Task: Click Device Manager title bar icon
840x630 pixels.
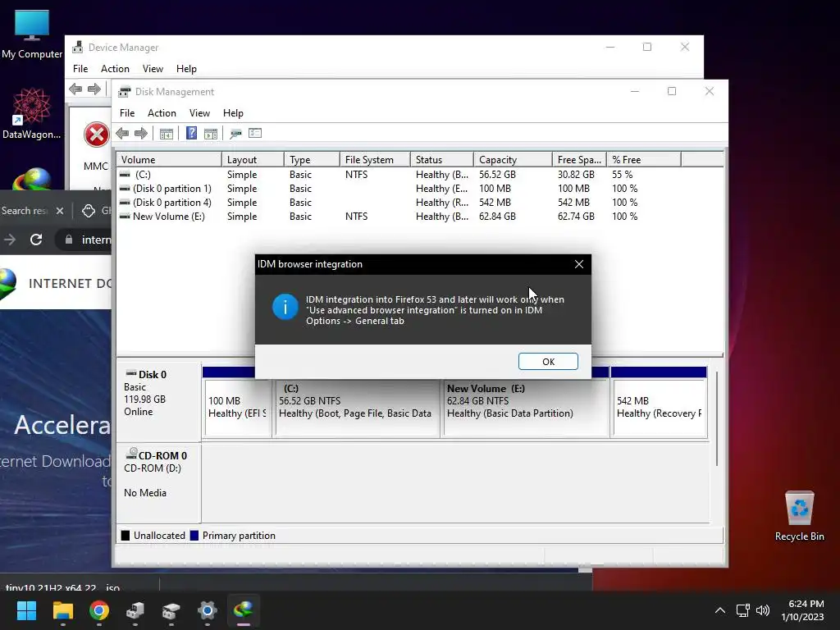Action: (x=78, y=47)
